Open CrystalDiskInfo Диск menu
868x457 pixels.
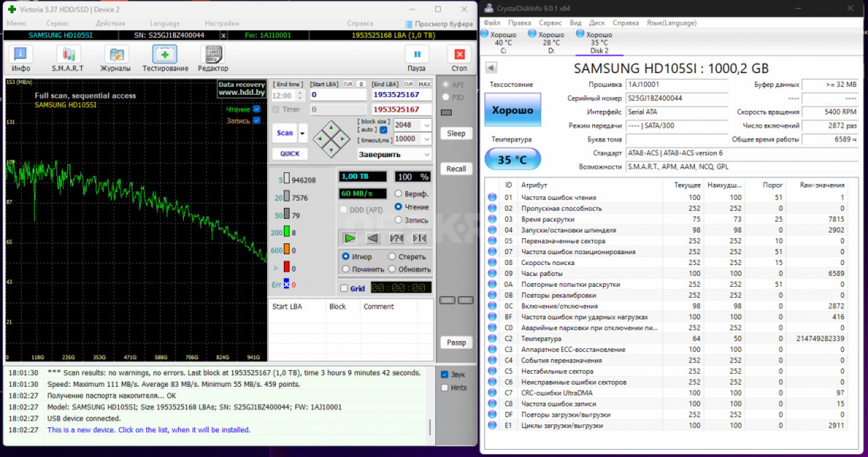[x=597, y=23]
